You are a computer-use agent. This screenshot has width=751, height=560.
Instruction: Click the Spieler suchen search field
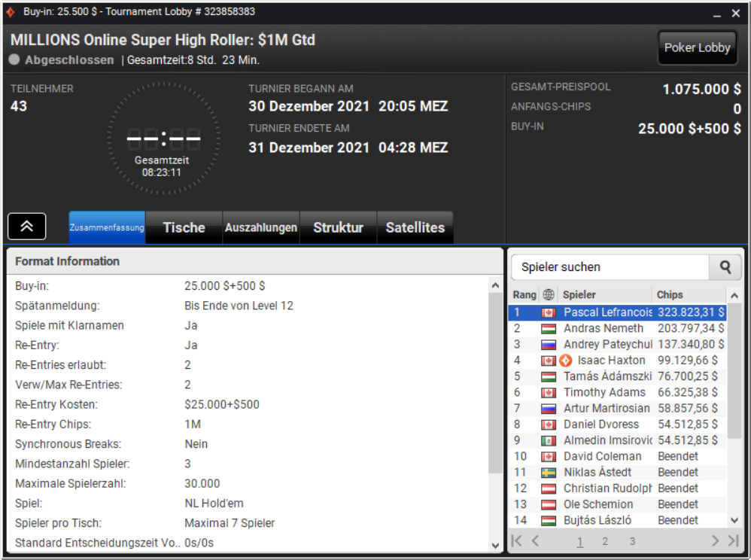[x=610, y=267]
